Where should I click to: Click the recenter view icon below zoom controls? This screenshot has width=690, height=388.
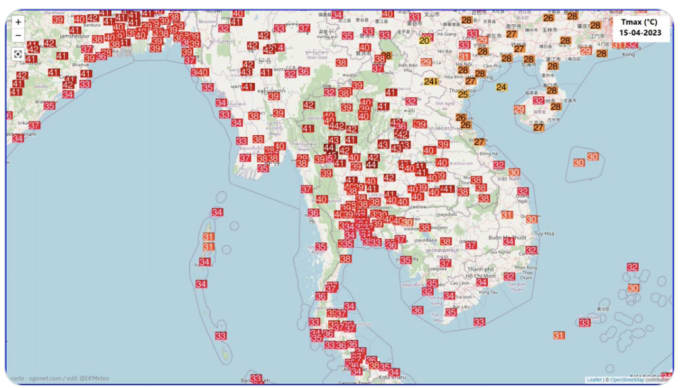pos(18,55)
